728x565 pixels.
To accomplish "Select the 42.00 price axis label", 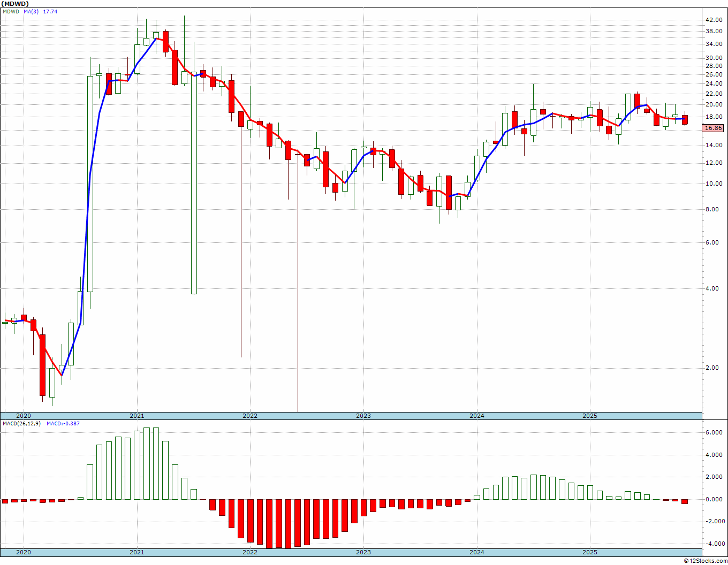I will [x=714, y=20].
